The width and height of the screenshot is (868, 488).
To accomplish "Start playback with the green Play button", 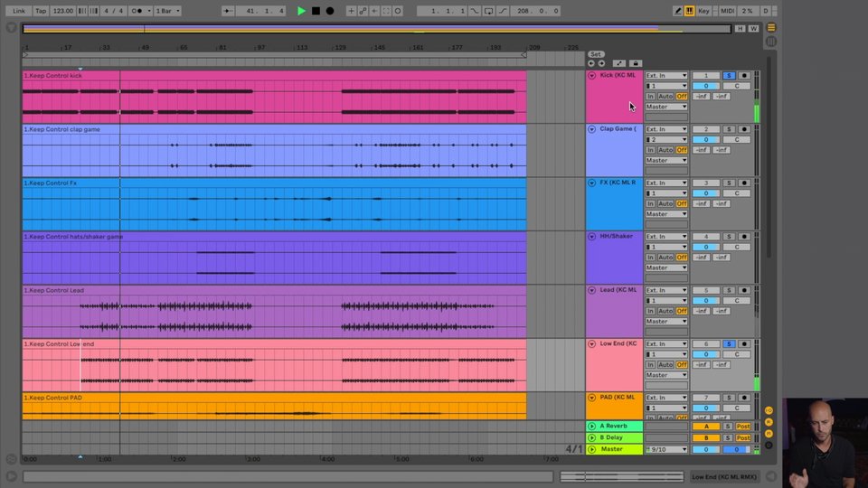I will pos(301,11).
